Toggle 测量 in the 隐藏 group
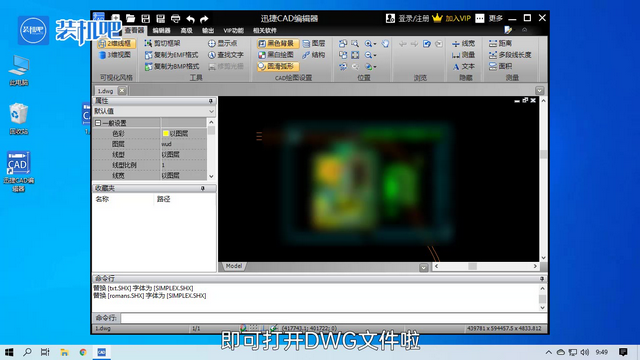 [x=463, y=55]
